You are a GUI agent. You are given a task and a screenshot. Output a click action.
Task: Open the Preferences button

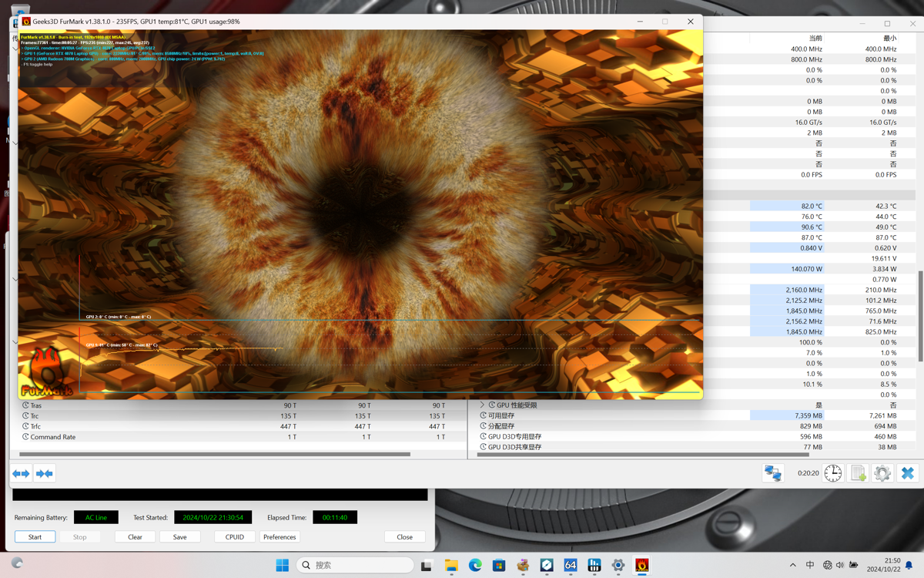(x=280, y=536)
